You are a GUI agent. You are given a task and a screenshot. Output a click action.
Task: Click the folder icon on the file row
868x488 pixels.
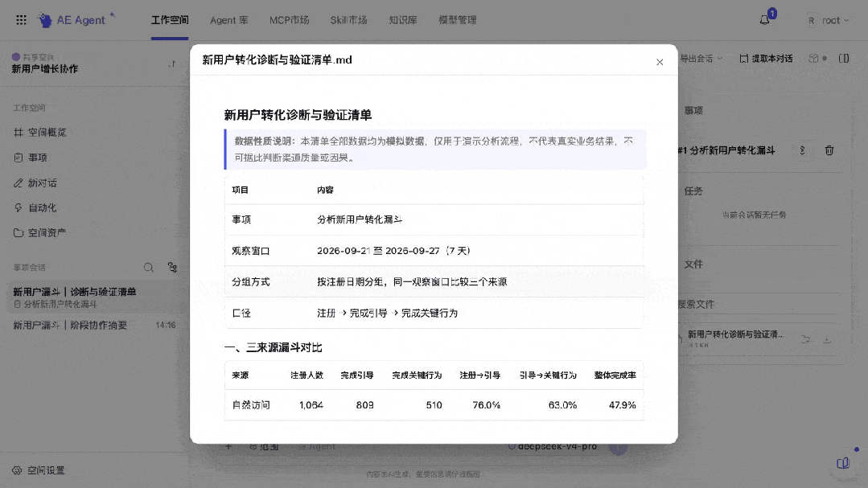click(805, 339)
